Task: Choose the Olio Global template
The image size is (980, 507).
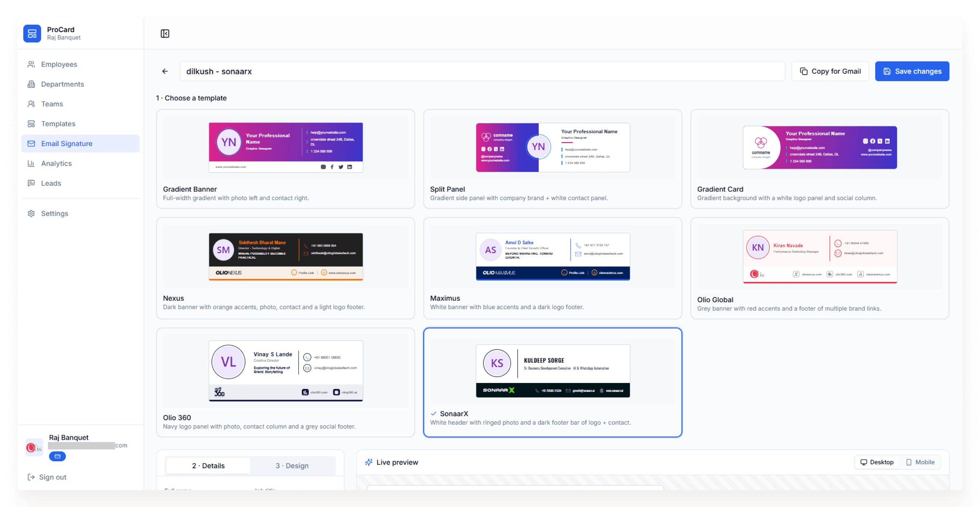Action: (x=819, y=268)
